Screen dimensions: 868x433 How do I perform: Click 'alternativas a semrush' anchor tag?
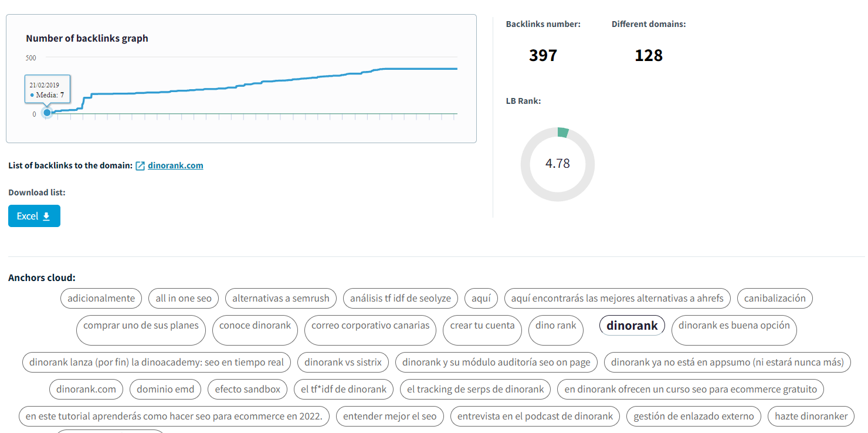(281, 298)
